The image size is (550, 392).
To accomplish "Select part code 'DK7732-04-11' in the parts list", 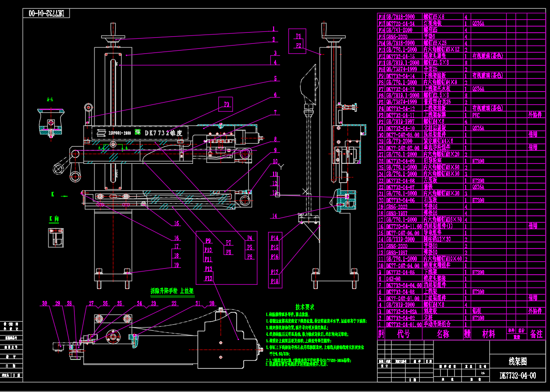I will click(401, 115).
